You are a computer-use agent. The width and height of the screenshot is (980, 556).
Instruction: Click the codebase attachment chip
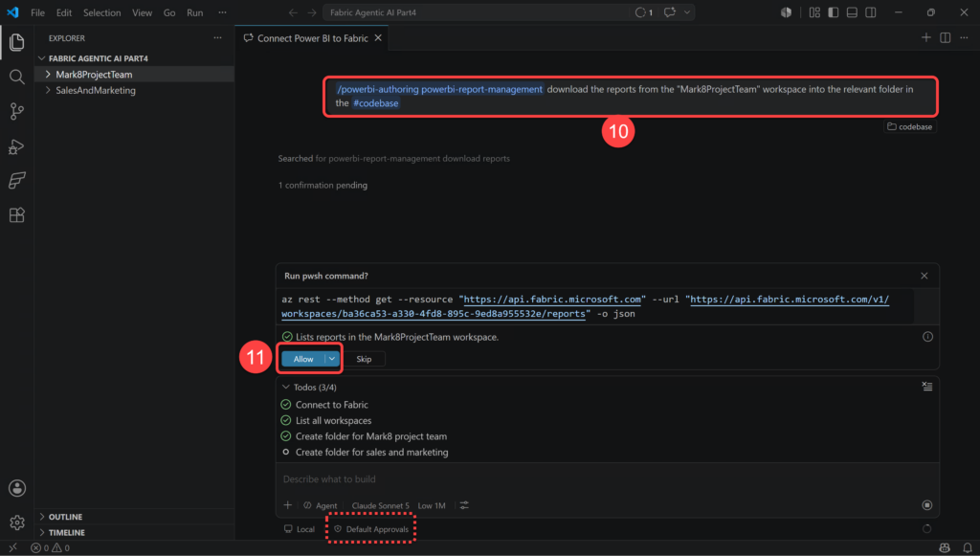coord(910,127)
